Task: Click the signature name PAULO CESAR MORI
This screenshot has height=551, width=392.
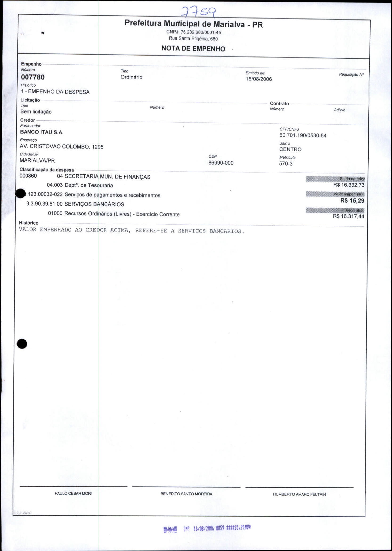Action: point(73,493)
